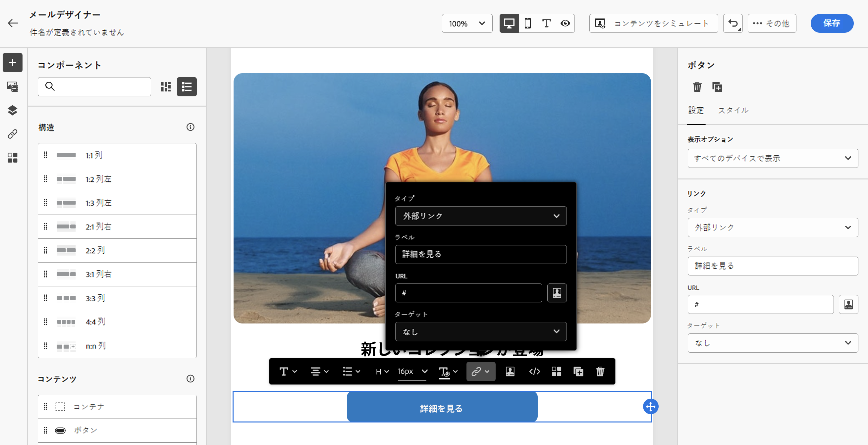
Task: Open the asset picker icon in left sidebar
Action: click(13, 86)
